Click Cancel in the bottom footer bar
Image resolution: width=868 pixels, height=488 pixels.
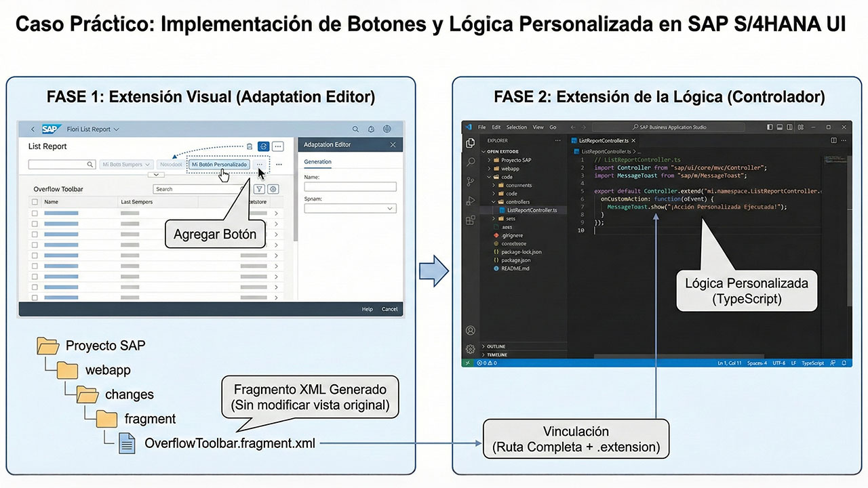[x=389, y=309]
